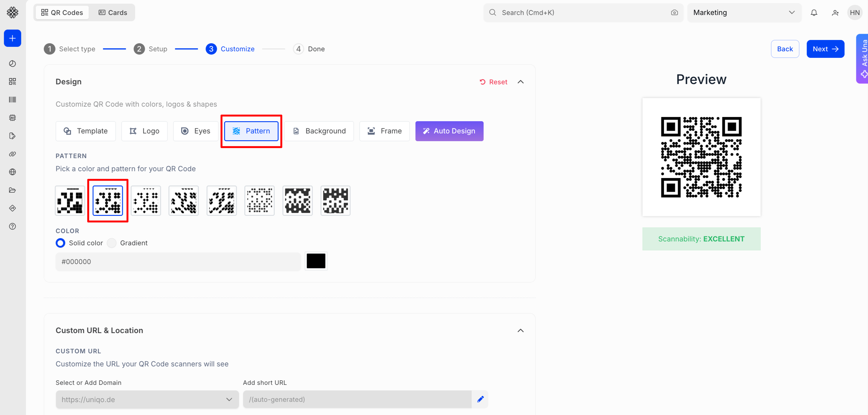This screenshot has height=415, width=868.
Task: Click the Auto Design button
Action: point(449,131)
